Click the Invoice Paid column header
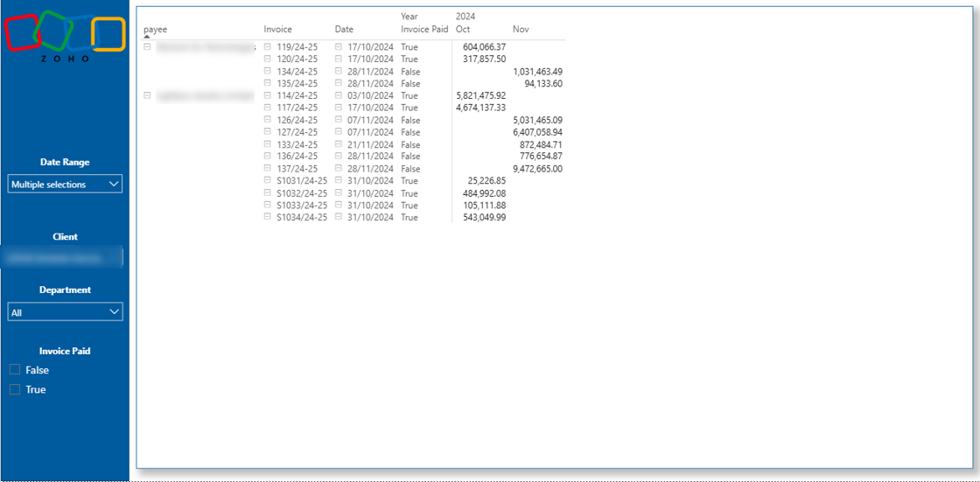The width and height of the screenshot is (980, 482). click(x=424, y=29)
